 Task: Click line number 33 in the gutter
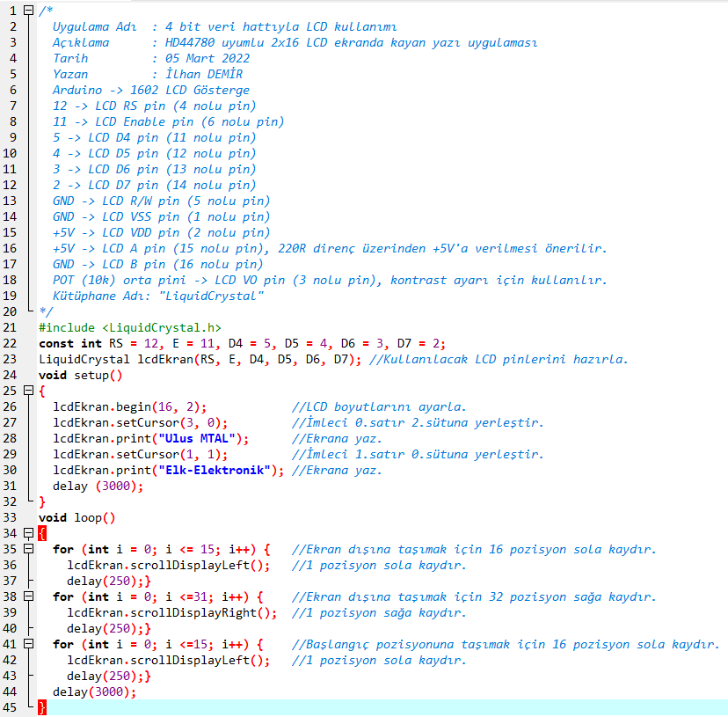[10, 517]
